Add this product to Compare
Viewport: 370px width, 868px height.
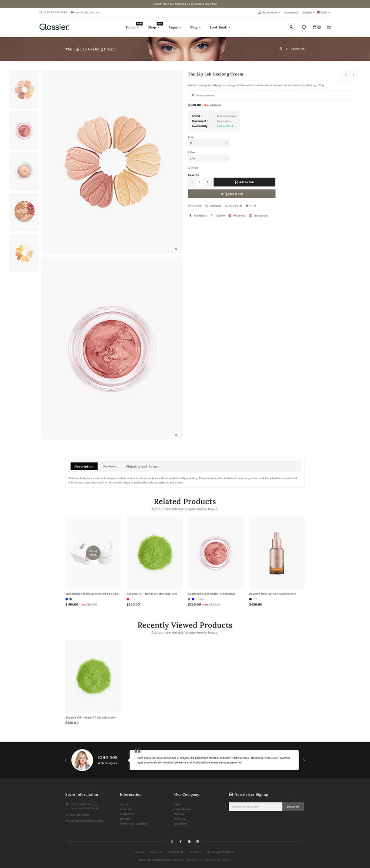pyautogui.click(x=213, y=206)
